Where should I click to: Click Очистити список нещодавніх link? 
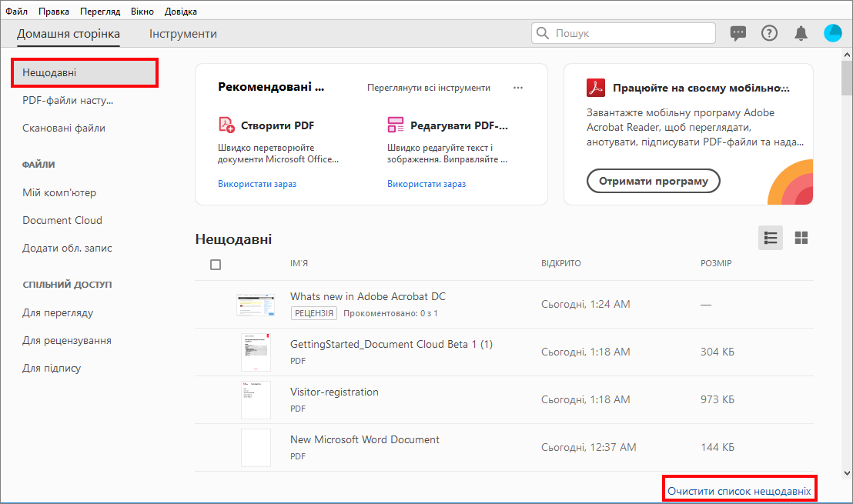click(x=739, y=491)
